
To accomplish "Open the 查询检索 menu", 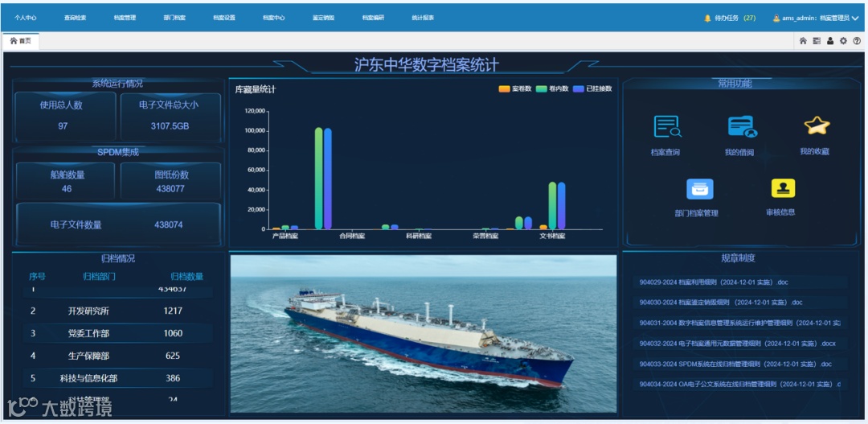I will [75, 18].
